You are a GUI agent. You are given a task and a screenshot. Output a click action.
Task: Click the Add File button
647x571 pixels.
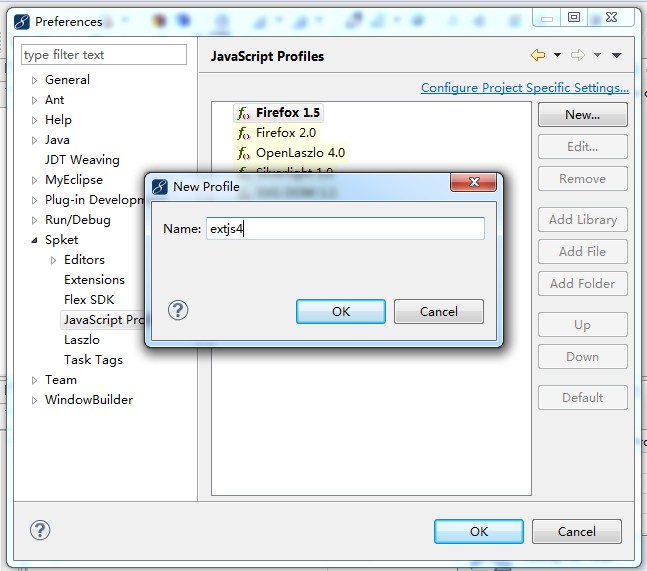(583, 252)
